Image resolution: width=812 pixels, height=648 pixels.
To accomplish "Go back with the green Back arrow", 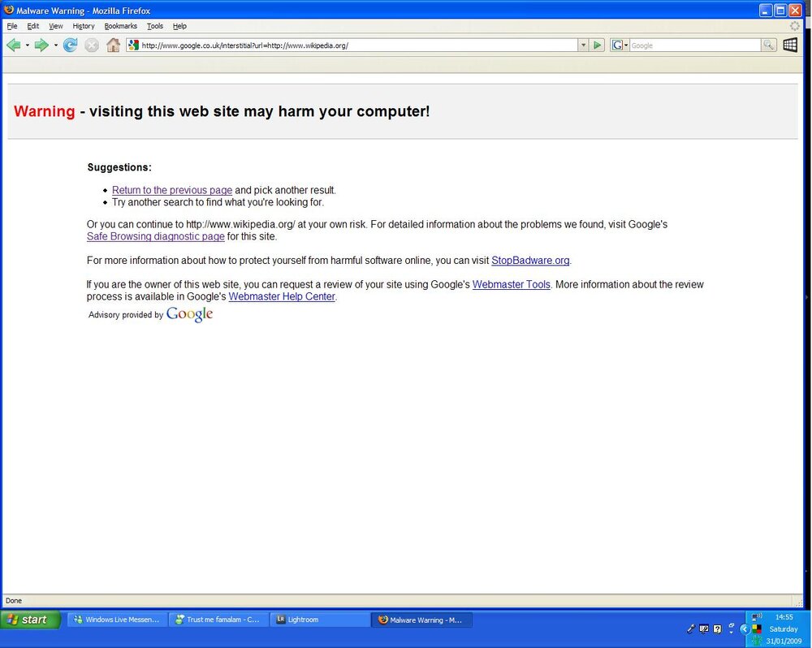I will pos(14,45).
